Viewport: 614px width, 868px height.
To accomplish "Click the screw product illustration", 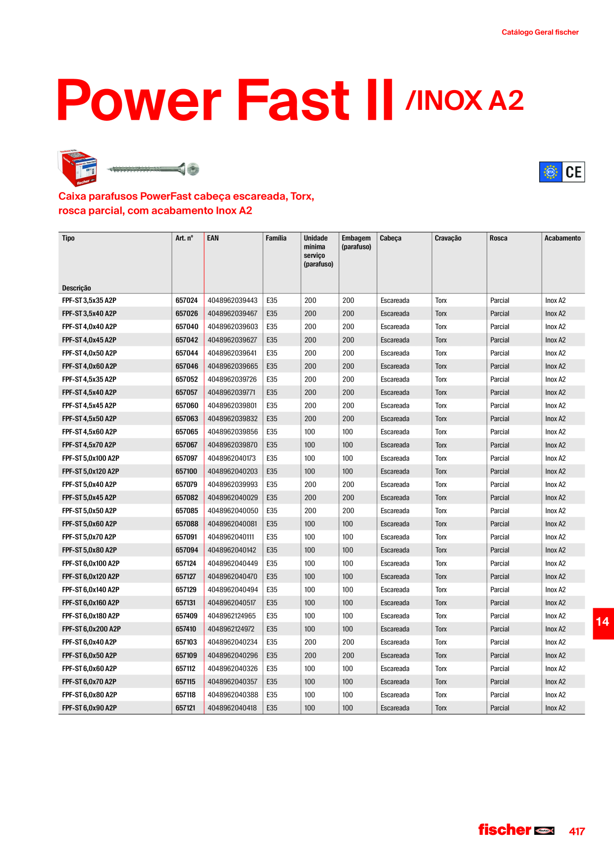I will (x=153, y=169).
